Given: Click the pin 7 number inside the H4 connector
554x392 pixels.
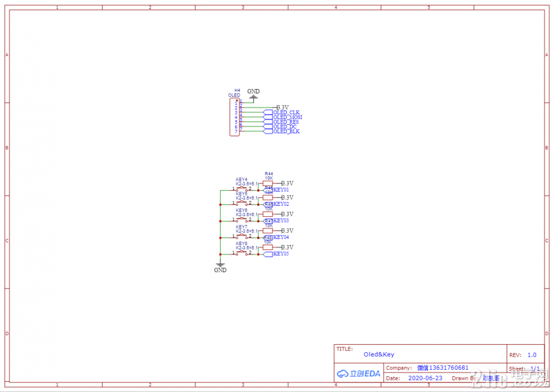Looking at the screenshot, I should [x=236, y=132].
